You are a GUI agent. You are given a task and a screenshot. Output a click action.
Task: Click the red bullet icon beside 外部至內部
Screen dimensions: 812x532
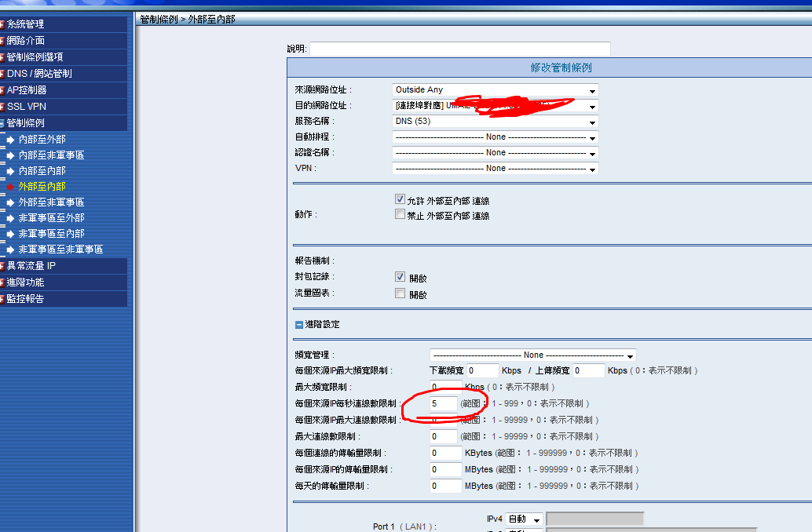click(x=11, y=187)
